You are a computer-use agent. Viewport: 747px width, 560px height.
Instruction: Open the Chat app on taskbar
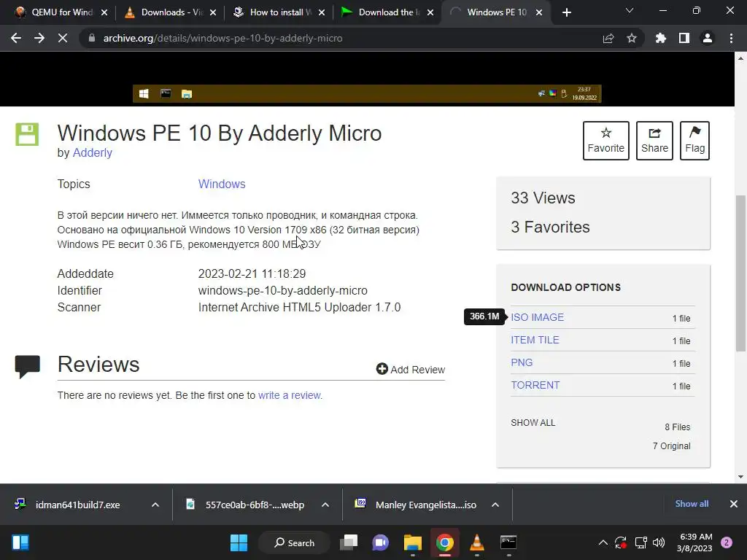coord(380,542)
